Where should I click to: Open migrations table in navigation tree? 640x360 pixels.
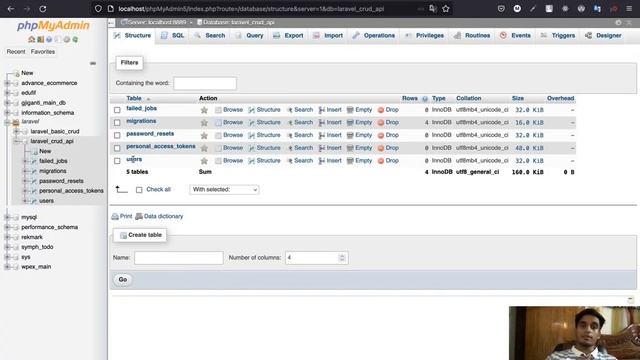pos(53,171)
